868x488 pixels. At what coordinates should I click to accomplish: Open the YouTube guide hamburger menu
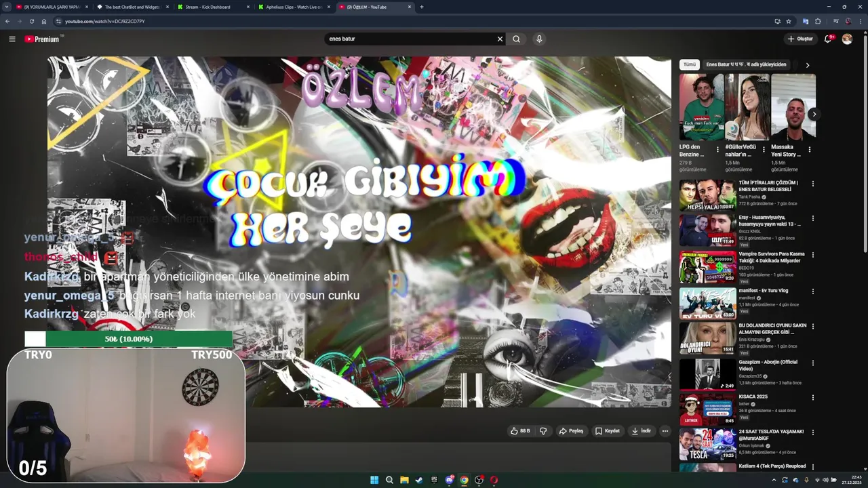[x=12, y=39]
